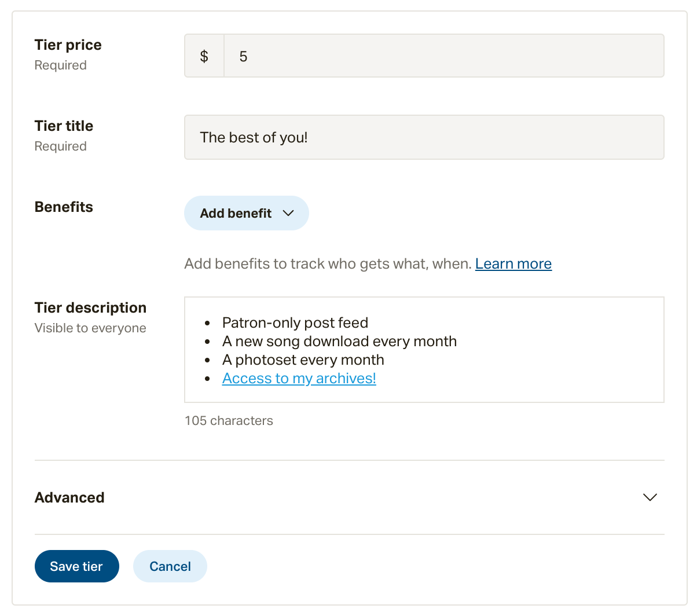This screenshot has width=697, height=616.
Task: Save the tier with Save tier button
Action: click(77, 566)
